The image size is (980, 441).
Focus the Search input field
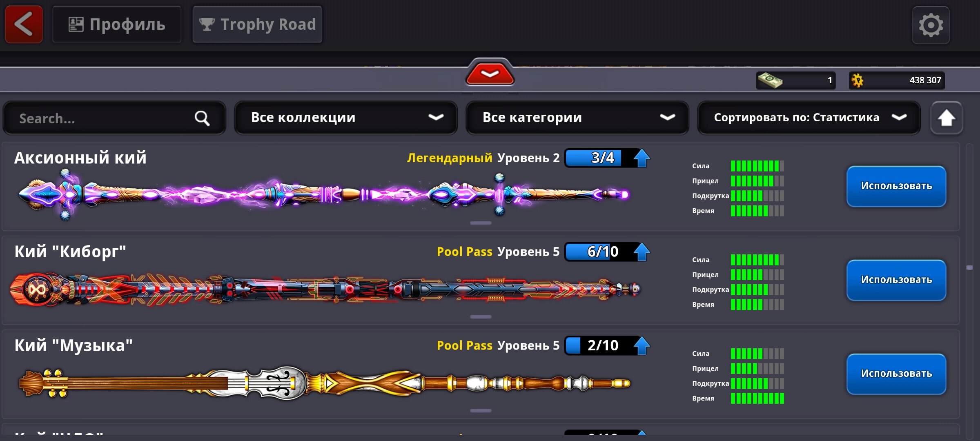pos(114,118)
